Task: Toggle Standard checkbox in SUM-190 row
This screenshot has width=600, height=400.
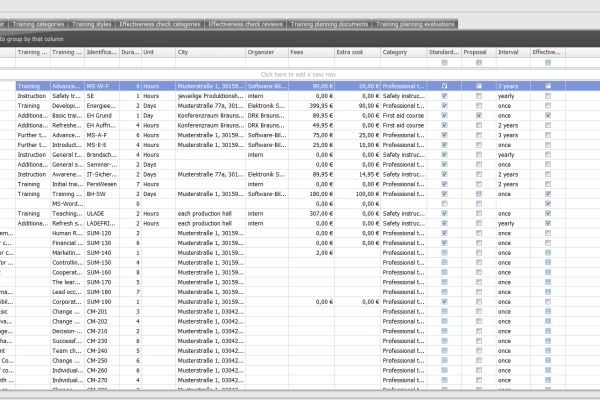Action: click(444, 302)
